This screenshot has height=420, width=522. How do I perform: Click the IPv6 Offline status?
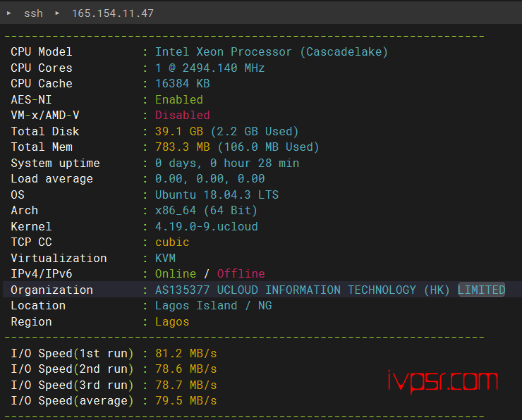click(241, 273)
